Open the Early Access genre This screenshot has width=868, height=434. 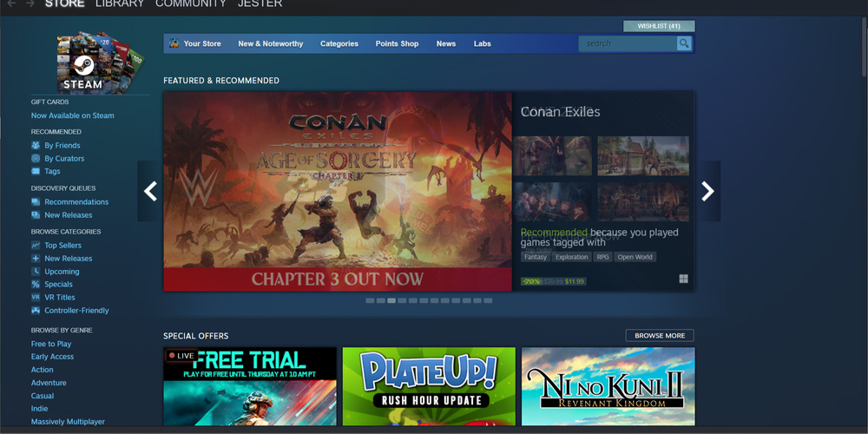pos(52,357)
